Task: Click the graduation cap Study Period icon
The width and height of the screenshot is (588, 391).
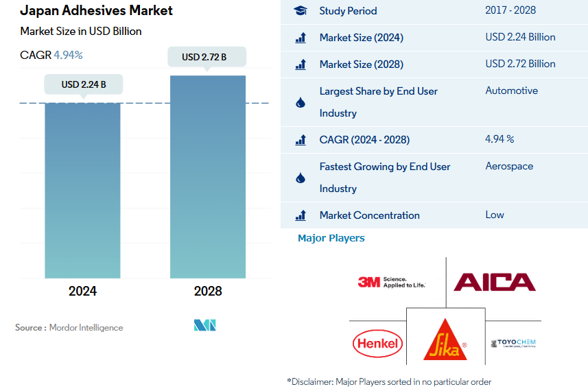Action: [x=301, y=11]
